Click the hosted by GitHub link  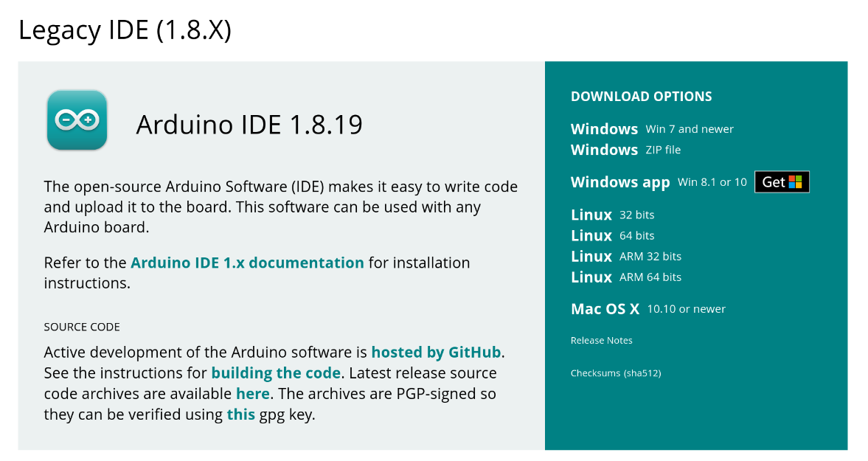pos(436,353)
